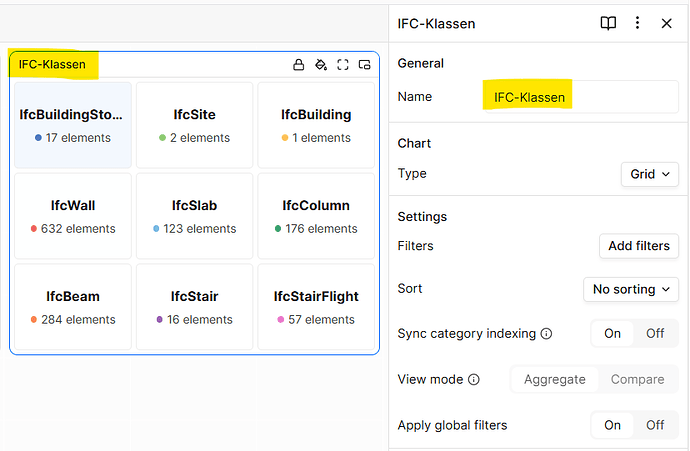
Task: Show info about View mode
Action: click(473, 379)
